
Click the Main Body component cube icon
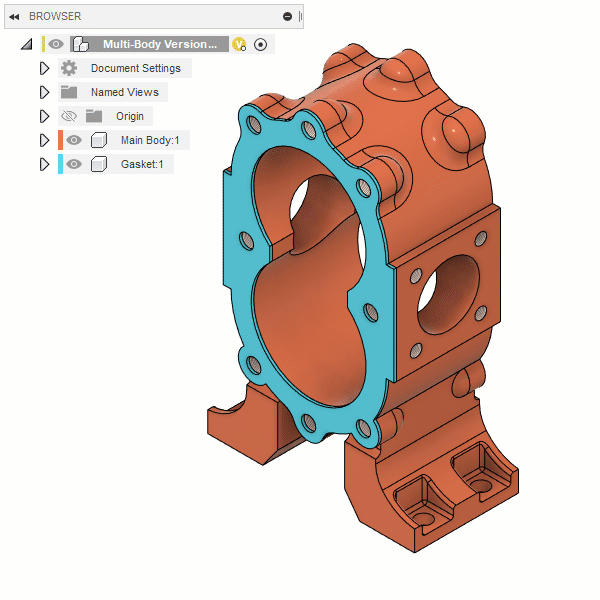coord(99,140)
